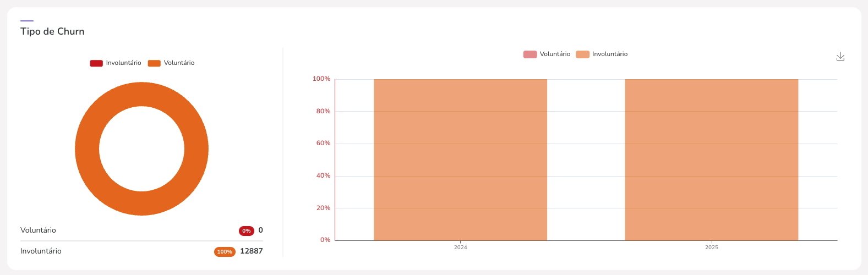This screenshot has height=275, width=868.
Task: Click the red 0% badge
Action: pyautogui.click(x=246, y=231)
